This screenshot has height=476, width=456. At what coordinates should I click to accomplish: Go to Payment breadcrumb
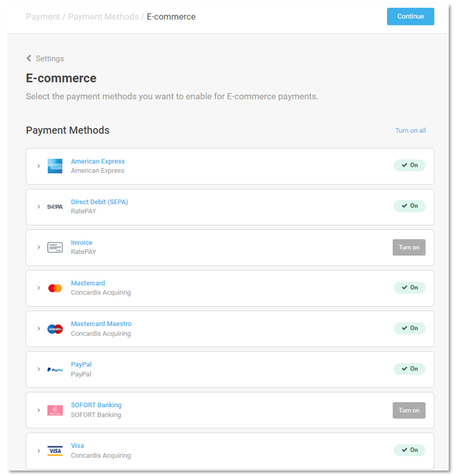coord(44,16)
